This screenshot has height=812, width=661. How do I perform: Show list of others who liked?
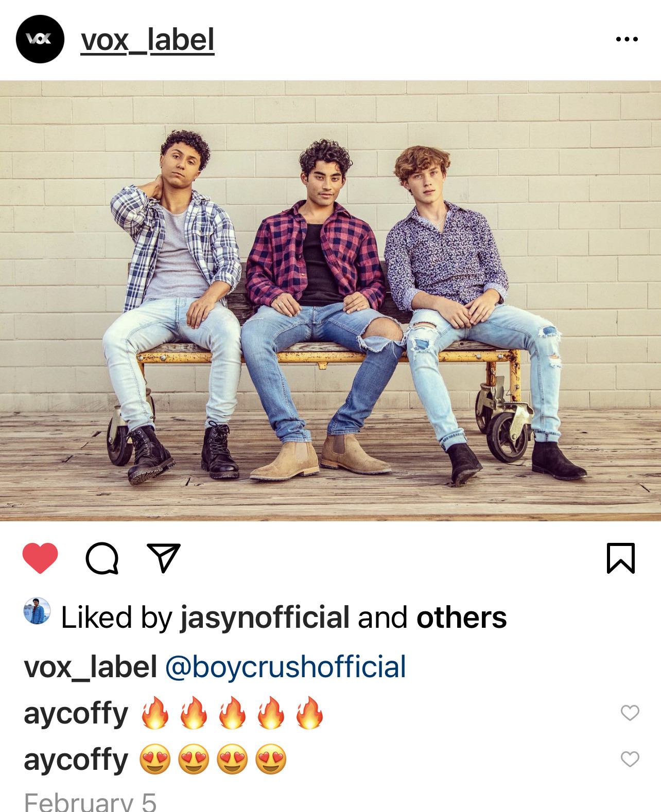(461, 617)
